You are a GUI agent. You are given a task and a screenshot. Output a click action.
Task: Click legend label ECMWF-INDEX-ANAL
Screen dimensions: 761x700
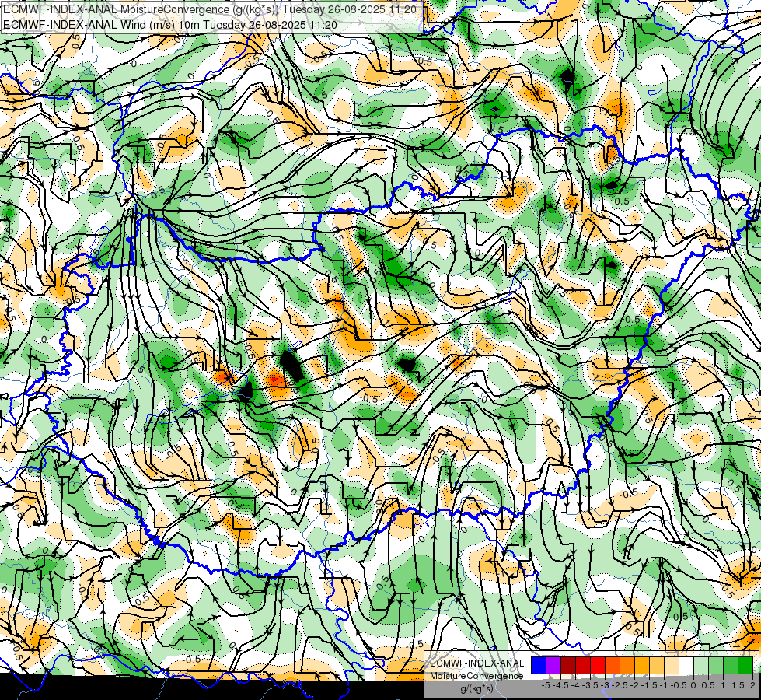(477, 663)
